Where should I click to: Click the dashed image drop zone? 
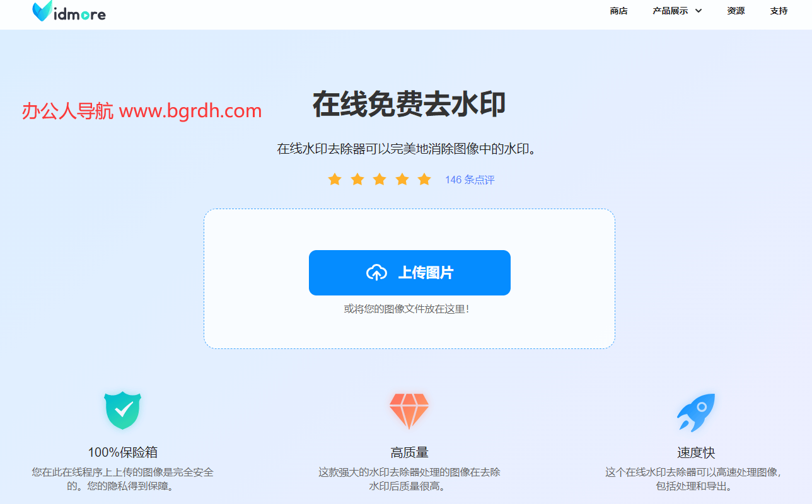[x=409, y=278]
